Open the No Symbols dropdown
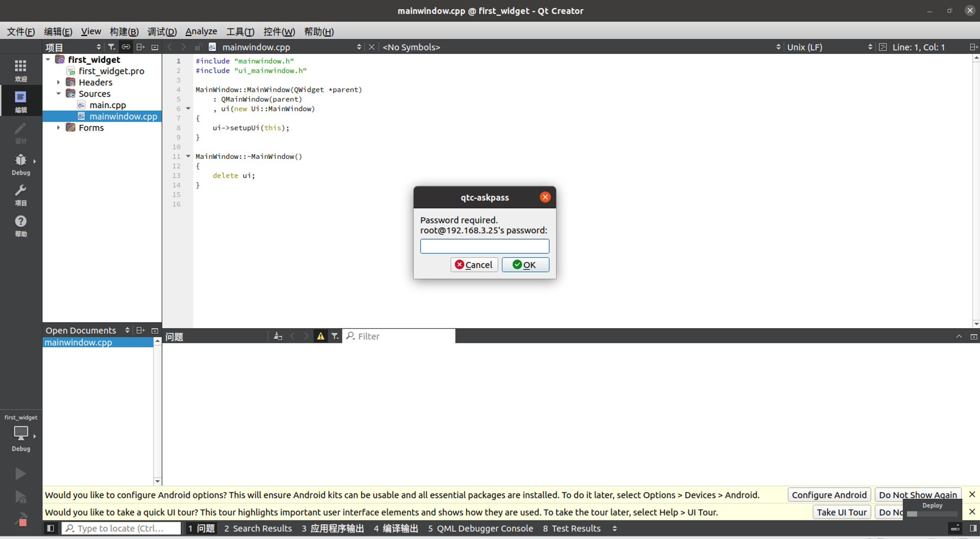The height and width of the screenshot is (539, 980). pos(581,47)
